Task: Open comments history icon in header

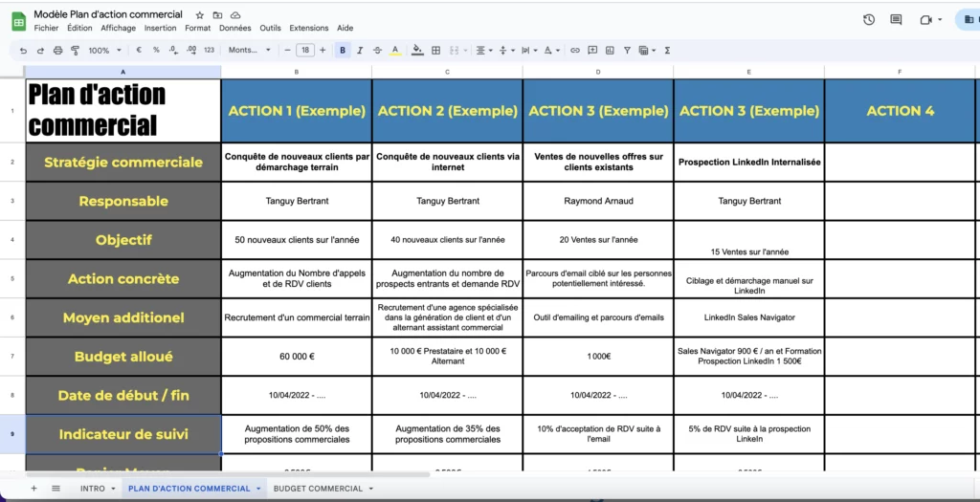Action: pos(896,20)
